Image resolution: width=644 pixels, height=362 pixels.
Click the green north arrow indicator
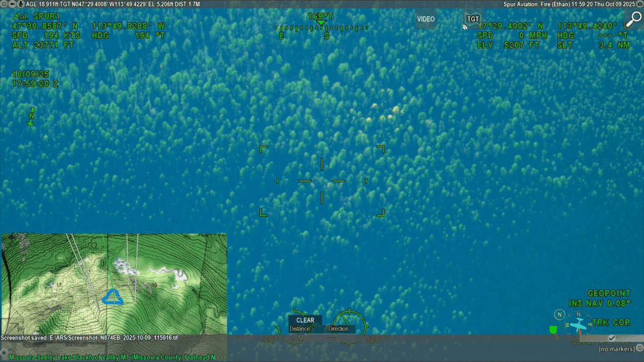(x=31, y=117)
